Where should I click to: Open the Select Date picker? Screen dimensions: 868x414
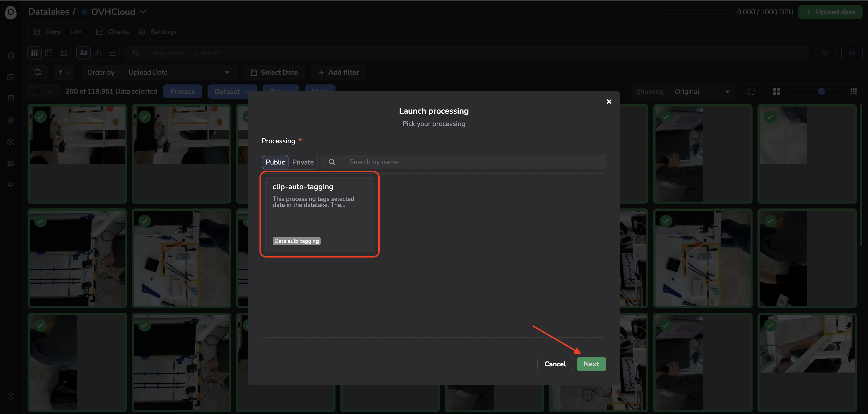(x=274, y=72)
